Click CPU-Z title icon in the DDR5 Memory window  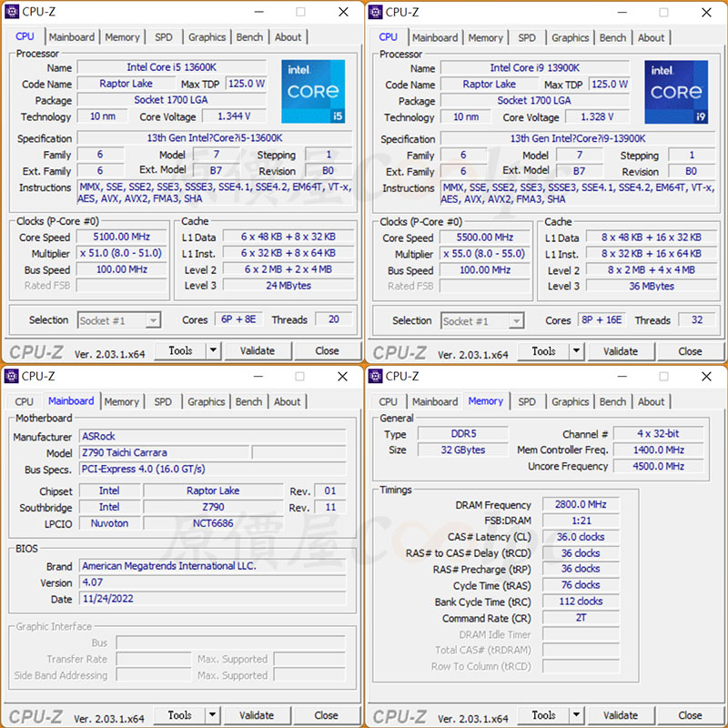click(374, 376)
